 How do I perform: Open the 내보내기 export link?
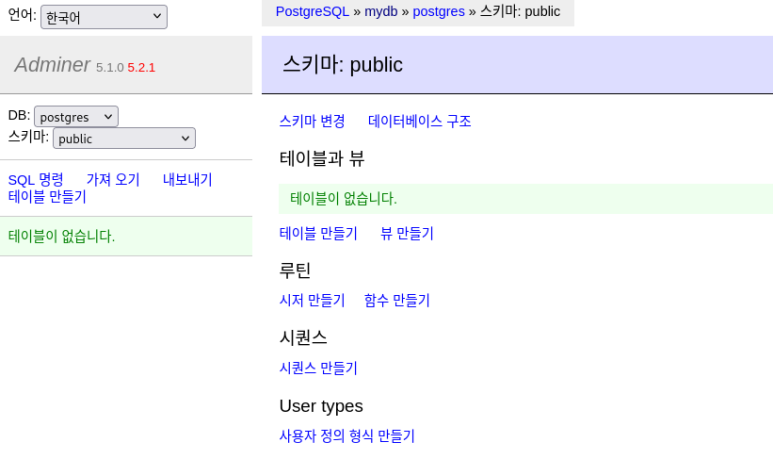[187, 179]
